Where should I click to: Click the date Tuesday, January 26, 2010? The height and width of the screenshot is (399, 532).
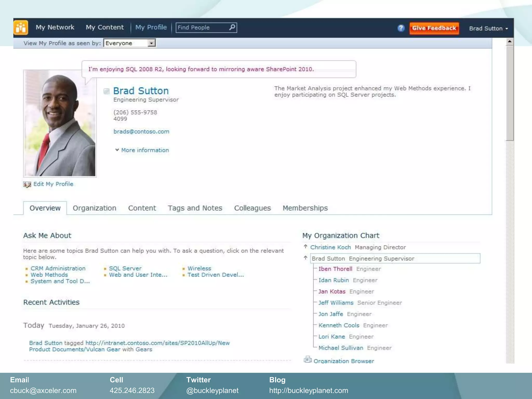pos(87,326)
